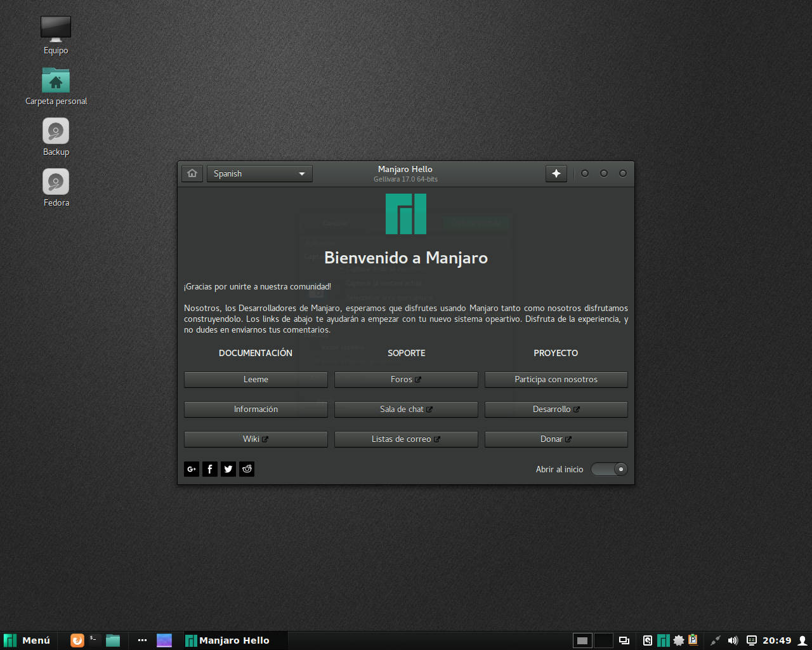
Task: Click the SOPORTE column heading
Action: click(407, 353)
